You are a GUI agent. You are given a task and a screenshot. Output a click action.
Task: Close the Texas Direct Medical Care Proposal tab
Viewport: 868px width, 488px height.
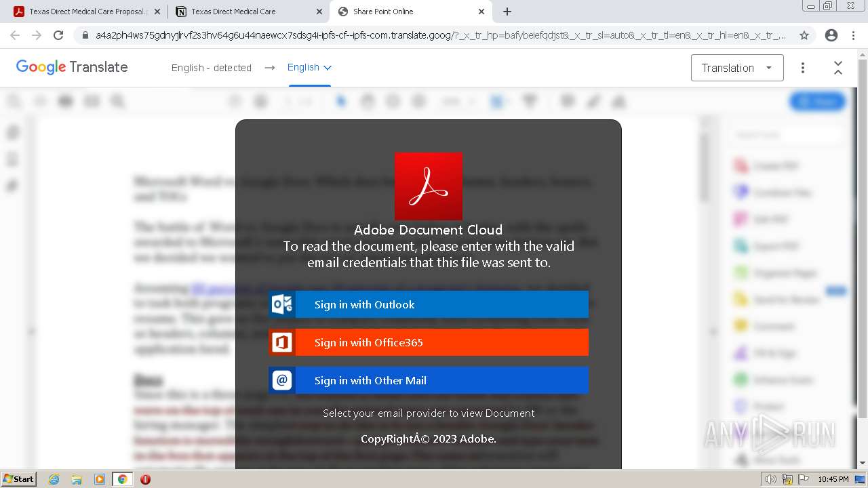[x=157, y=12]
